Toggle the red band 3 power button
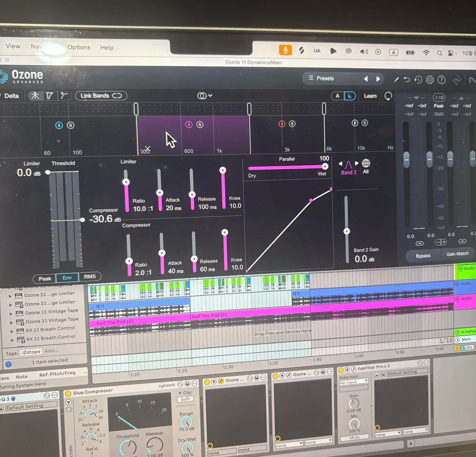476x457 pixels. [x=282, y=124]
